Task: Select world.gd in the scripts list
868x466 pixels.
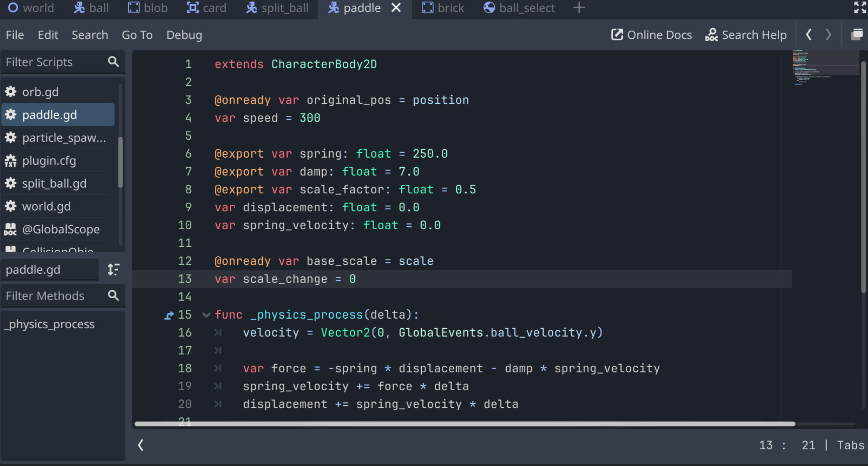Action: click(46, 206)
